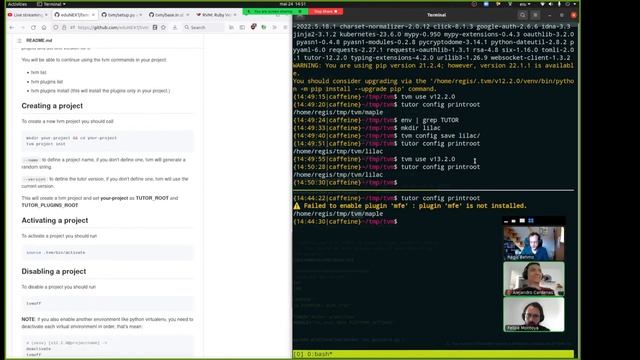Viewport: 640px width, 360px height.
Task: Click 'README.md' file header text
Action: click(39, 40)
